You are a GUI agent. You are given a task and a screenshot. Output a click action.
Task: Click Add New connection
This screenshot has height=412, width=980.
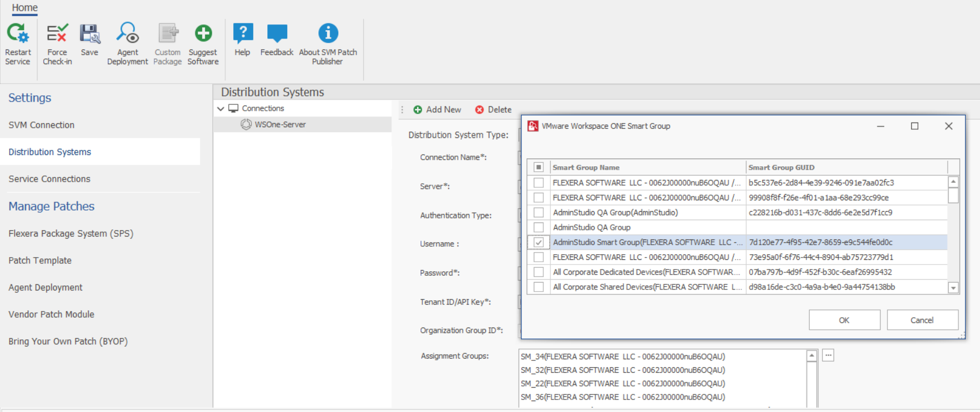[437, 110]
